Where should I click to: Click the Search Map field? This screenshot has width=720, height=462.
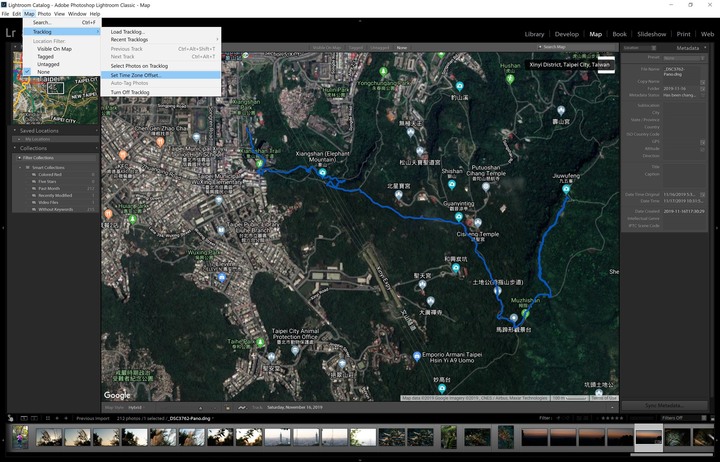tap(577, 47)
